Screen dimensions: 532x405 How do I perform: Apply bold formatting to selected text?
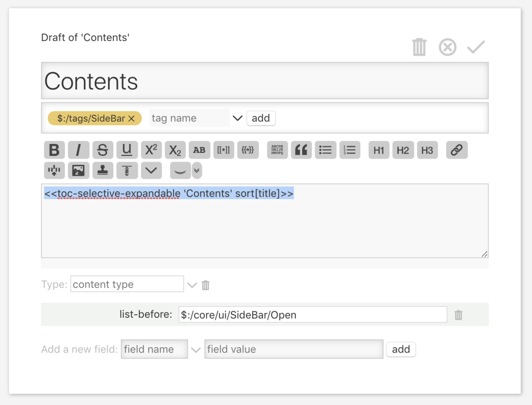tap(54, 150)
